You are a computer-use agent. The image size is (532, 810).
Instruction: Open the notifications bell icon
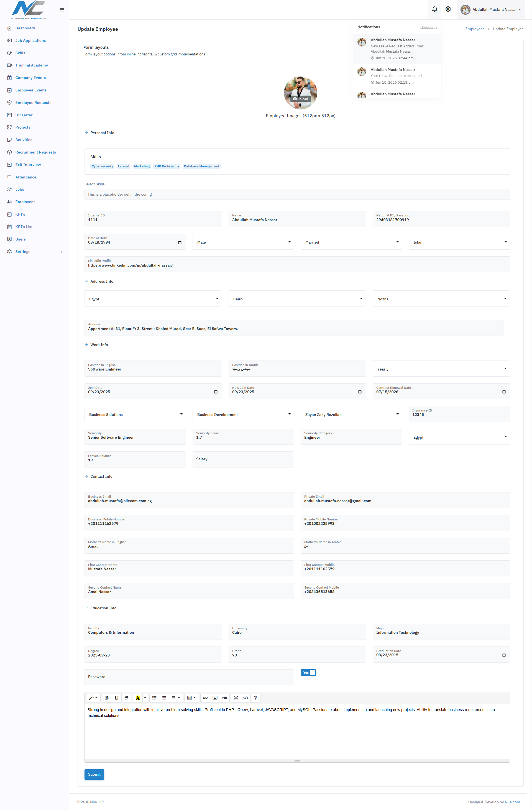click(435, 9)
